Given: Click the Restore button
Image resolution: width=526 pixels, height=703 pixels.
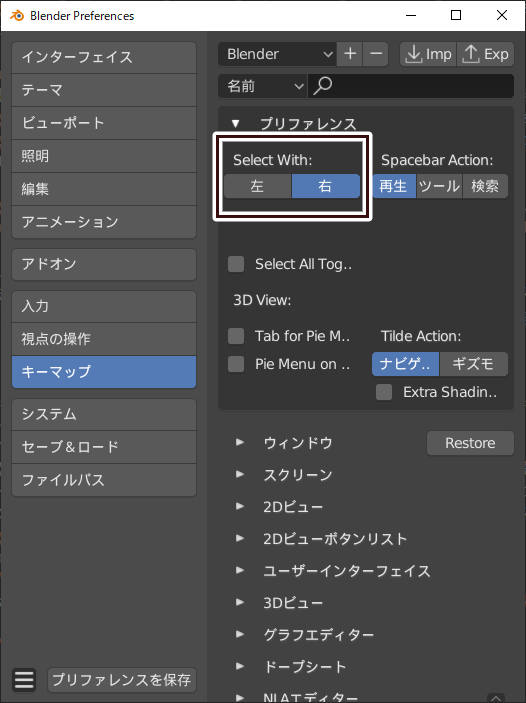Looking at the screenshot, I should pos(470,443).
